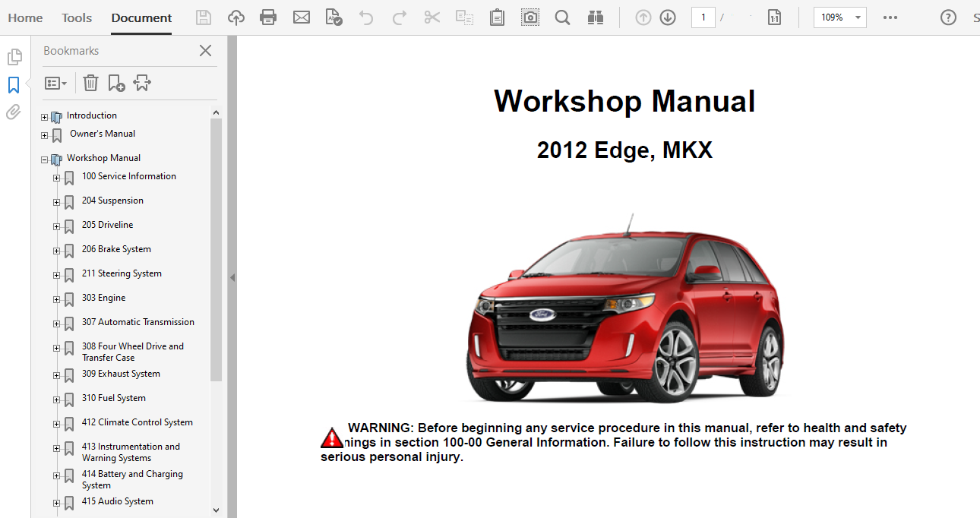Viewport: 980px width, 518px height.
Task: Go to next page arrow
Action: pyautogui.click(x=668, y=17)
